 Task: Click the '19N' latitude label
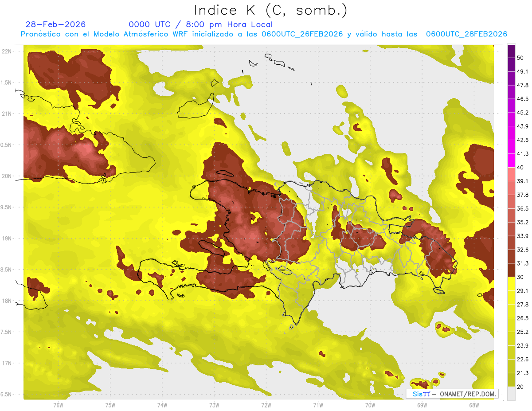pos(7,239)
